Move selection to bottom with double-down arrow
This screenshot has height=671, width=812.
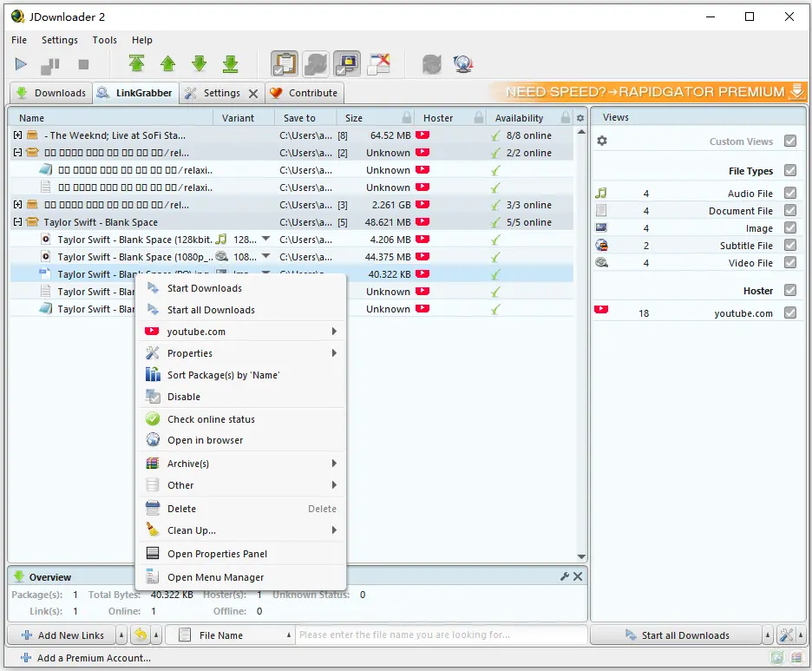[x=231, y=63]
